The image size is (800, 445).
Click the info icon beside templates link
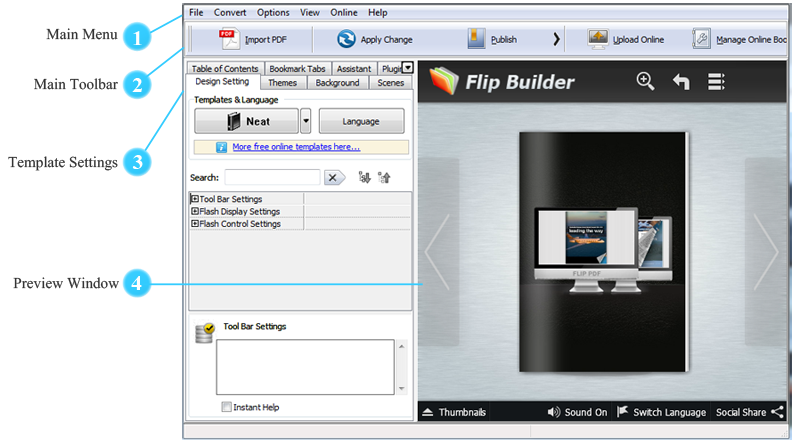pos(221,147)
